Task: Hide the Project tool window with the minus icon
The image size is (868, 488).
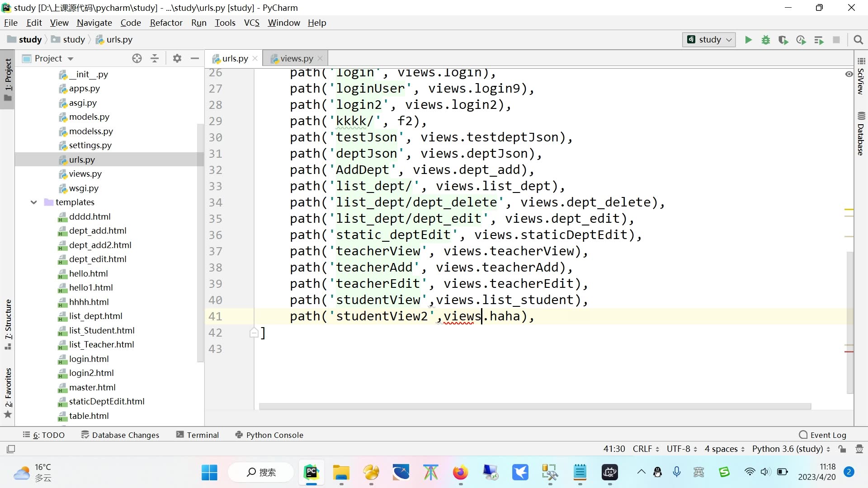Action: point(195,58)
